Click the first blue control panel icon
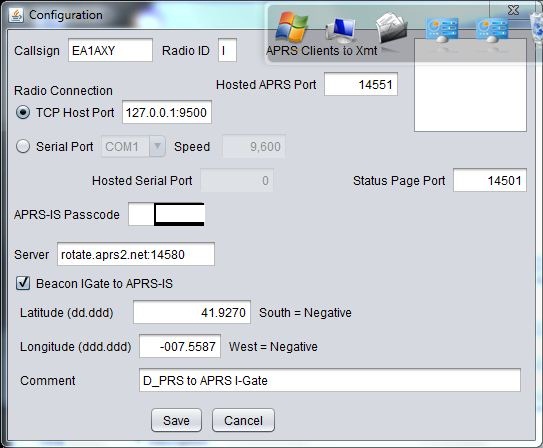The width and height of the screenshot is (543, 448). point(442,30)
